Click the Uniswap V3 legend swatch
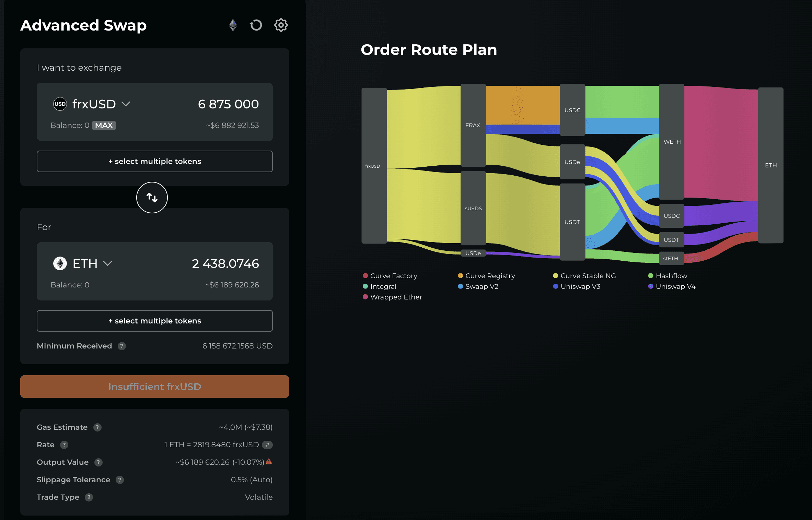This screenshot has width=812, height=520. click(x=555, y=286)
